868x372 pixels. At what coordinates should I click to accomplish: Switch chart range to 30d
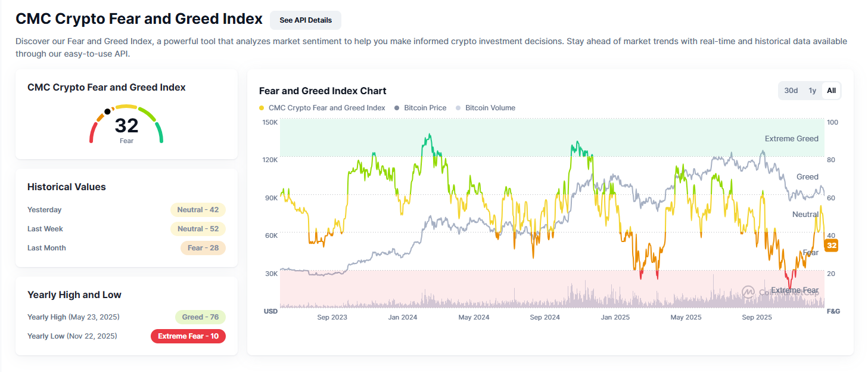click(791, 90)
